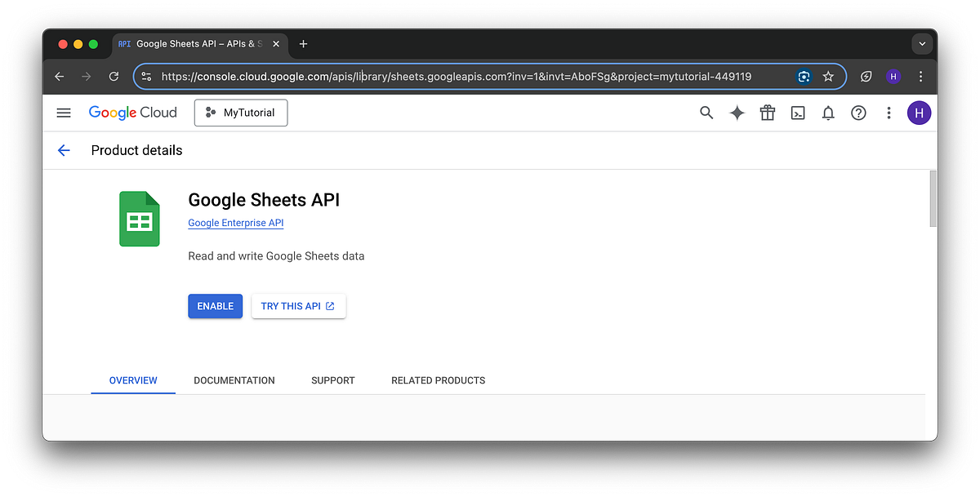Click the Product details title text

pos(136,150)
